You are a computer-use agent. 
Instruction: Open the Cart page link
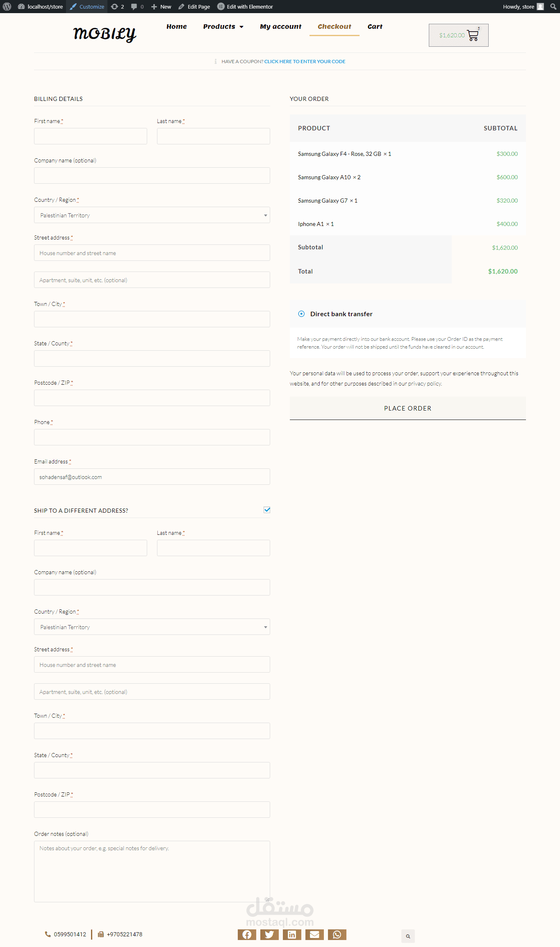coord(375,27)
